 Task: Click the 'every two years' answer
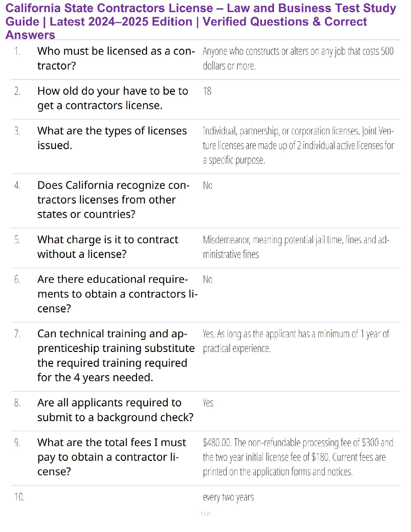(x=228, y=497)
